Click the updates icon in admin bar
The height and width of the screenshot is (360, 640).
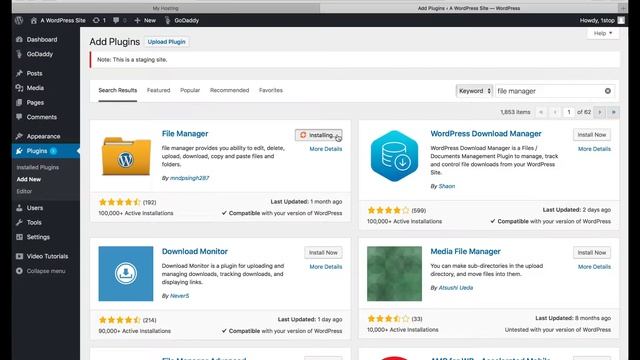(x=99, y=20)
